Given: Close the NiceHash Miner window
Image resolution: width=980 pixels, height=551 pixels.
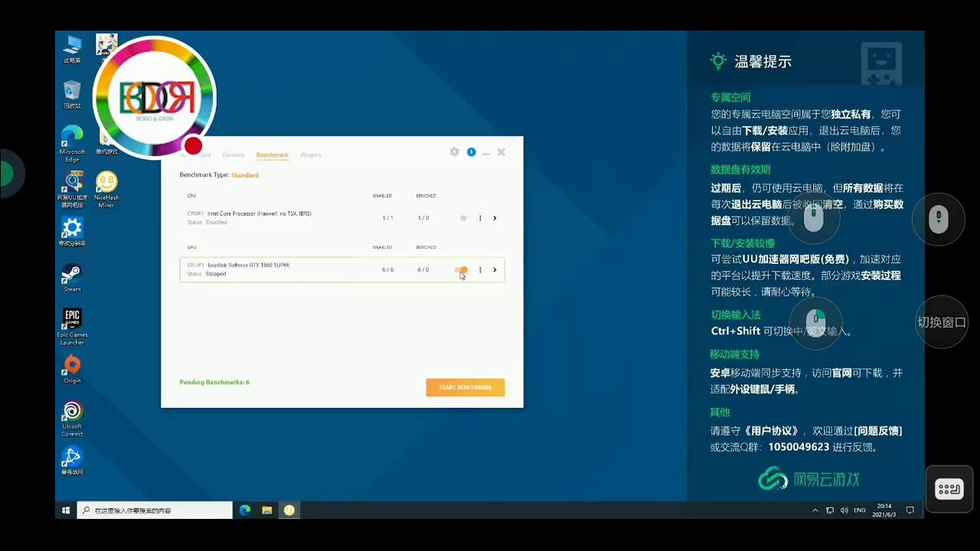Looking at the screenshot, I should pos(501,152).
